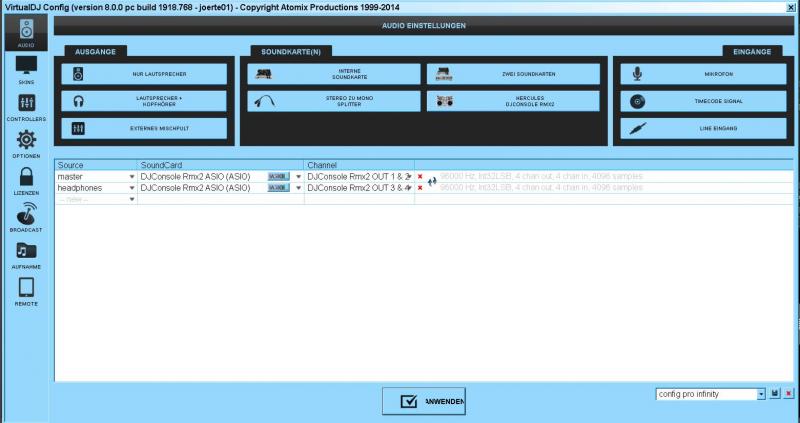Image resolution: width=800 pixels, height=423 pixels.
Task: Open the config pro infinity profile dropdown
Action: (x=761, y=394)
